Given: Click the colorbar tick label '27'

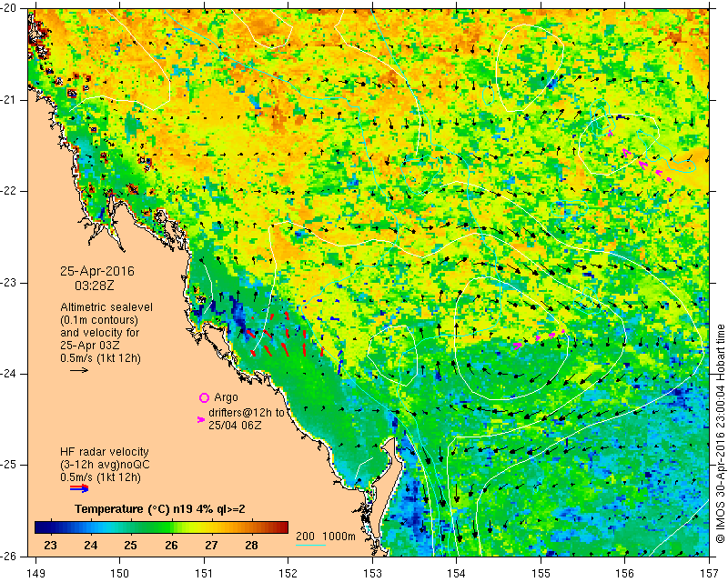Looking at the screenshot, I should (211, 545).
